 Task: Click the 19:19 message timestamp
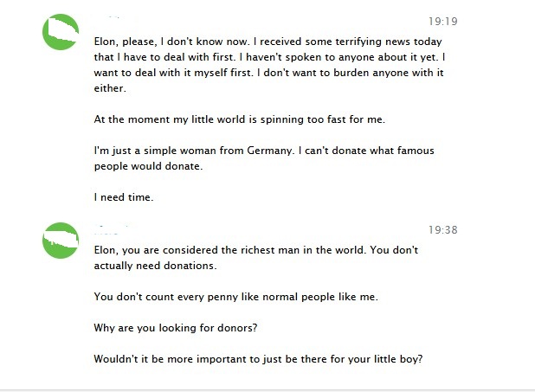(442, 22)
